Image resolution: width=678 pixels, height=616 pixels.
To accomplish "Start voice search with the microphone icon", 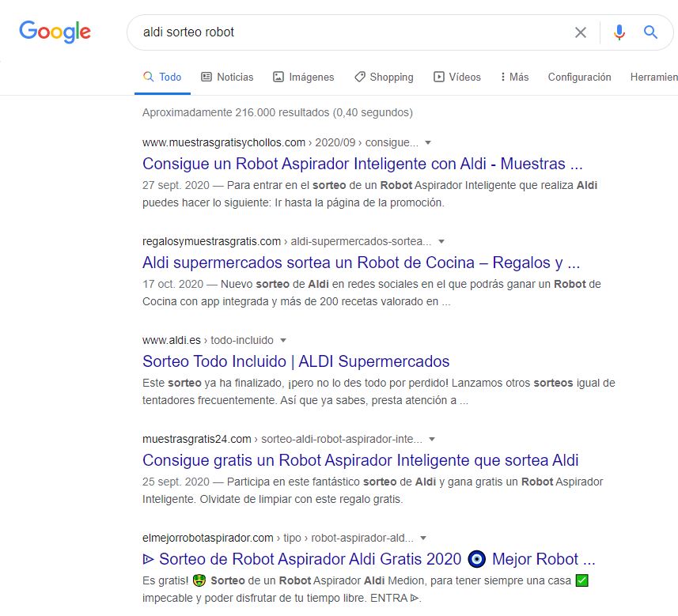I will [619, 32].
